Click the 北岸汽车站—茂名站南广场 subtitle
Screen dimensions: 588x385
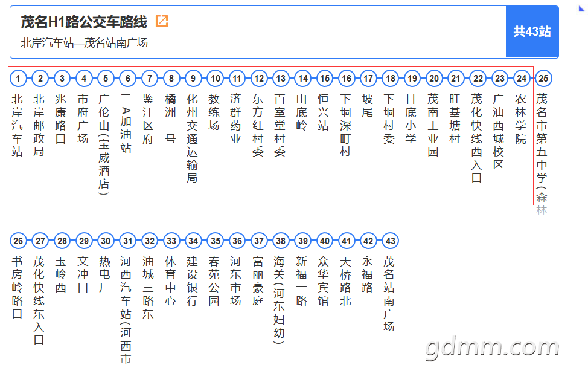tap(85, 43)
